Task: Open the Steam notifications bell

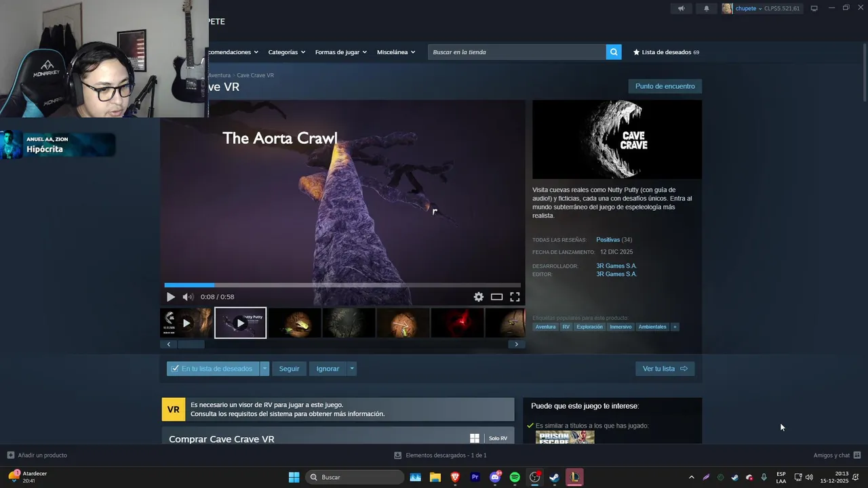Action: [706, 8]
